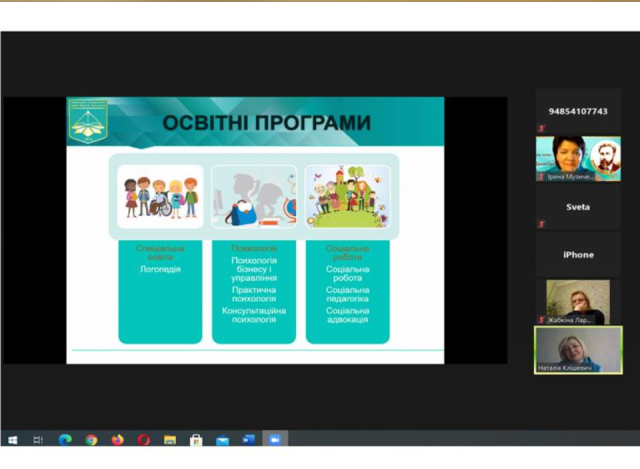Click the Соціальна робота column image
This screenshot has width=640, height=469.
(x=347, y=196)
